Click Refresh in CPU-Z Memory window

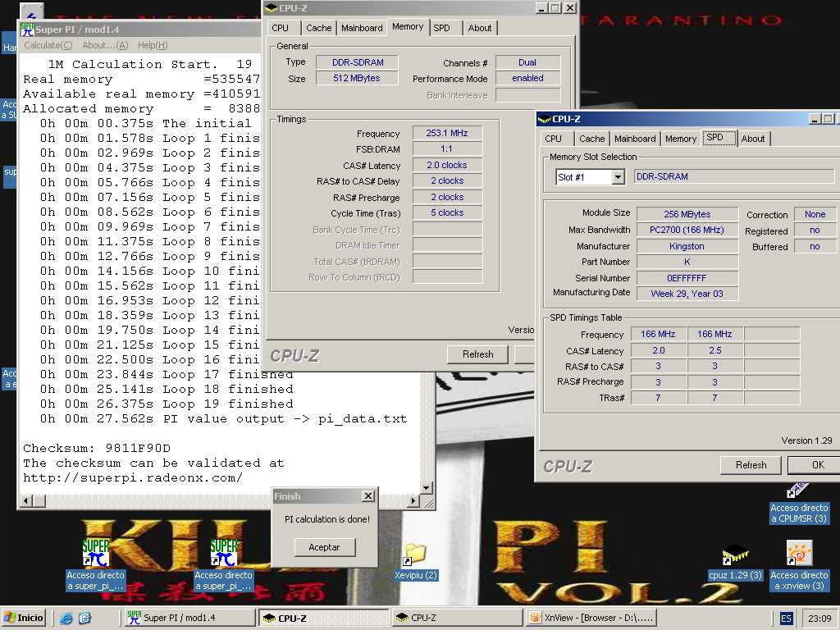(x=478, y=354)
